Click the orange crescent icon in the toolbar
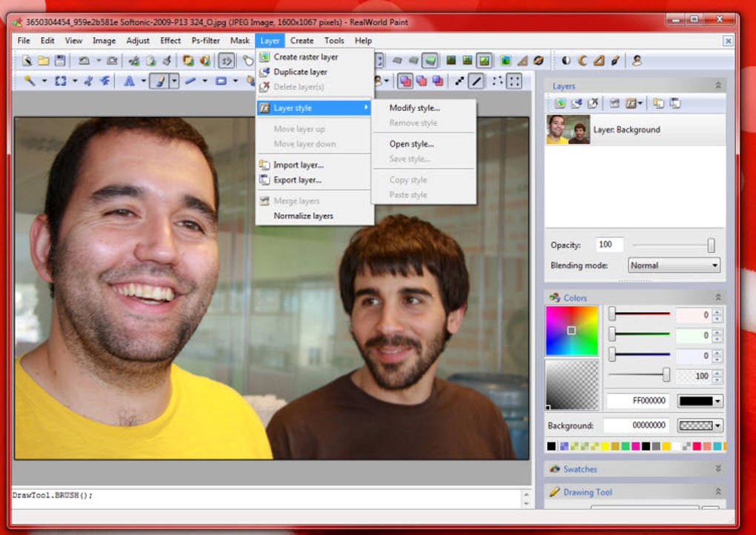Viewport: 756px width, 535px height. click(x=583, y=61)
